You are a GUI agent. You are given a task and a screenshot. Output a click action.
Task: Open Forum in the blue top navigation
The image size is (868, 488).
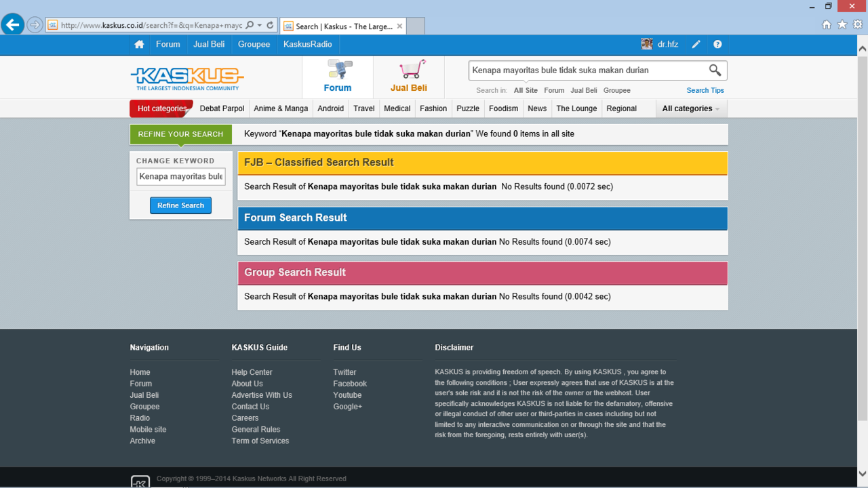coord(168,44)
